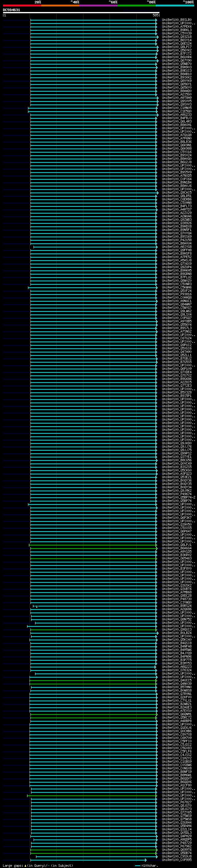The height and width of the screenshot is (868, 197).
Task: Select subject UniRef100_Q699T6
Action: (x=176, y=850)
